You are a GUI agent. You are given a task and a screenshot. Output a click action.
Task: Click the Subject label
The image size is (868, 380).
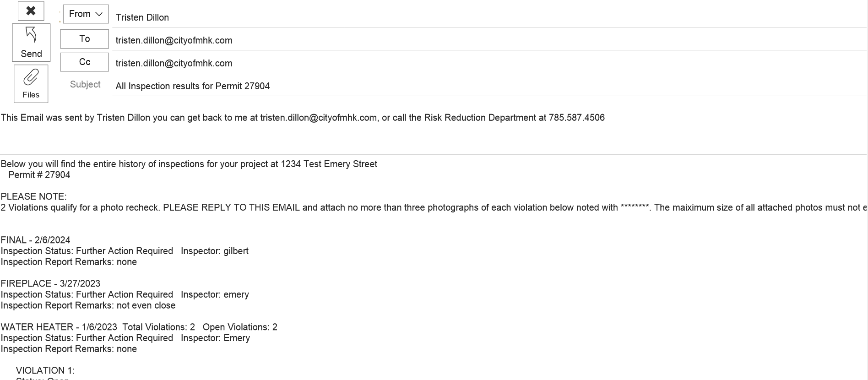point(85,85)
